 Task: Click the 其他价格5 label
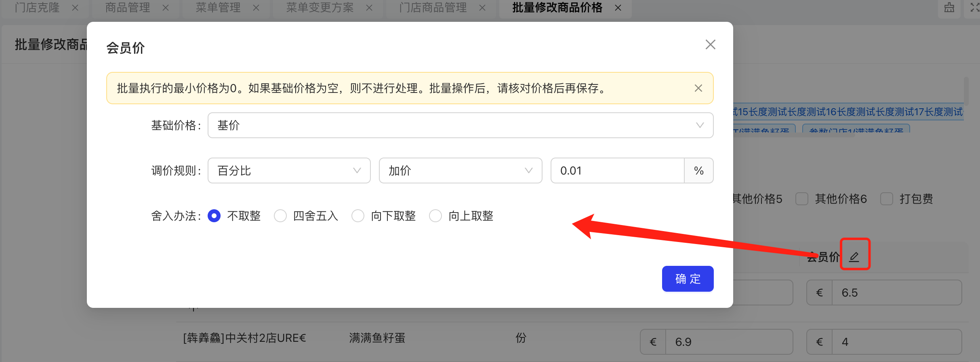tap(758, 199)
